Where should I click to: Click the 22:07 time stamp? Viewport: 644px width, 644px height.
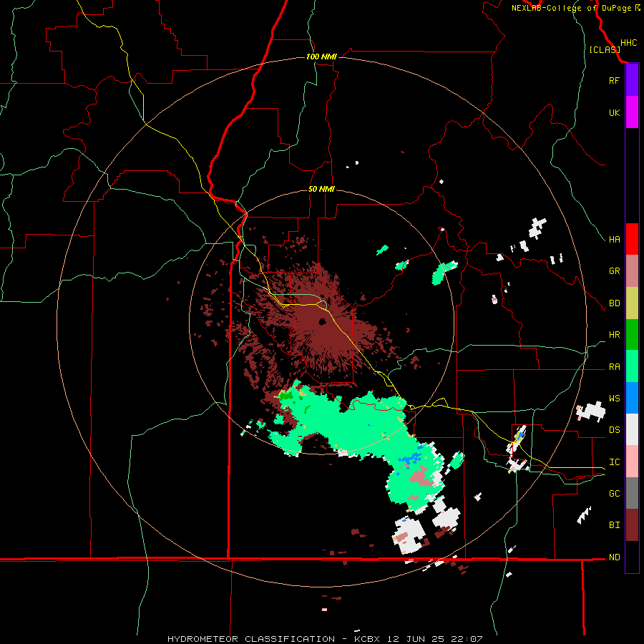pos(467,639)
